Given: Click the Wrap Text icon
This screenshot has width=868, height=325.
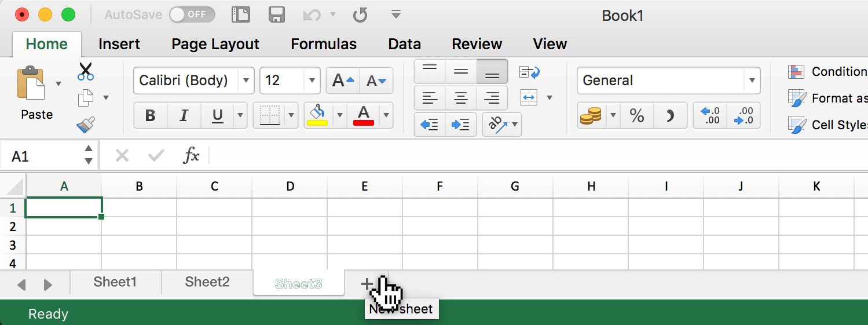Looking at the screenshot, I should click(x=529, y=72).
